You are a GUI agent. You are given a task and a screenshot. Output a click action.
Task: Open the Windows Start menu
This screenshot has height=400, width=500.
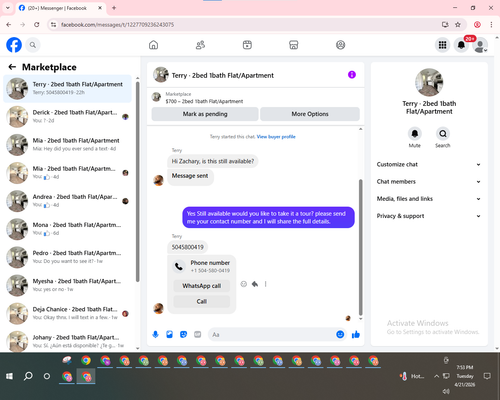tap(9, 376)
